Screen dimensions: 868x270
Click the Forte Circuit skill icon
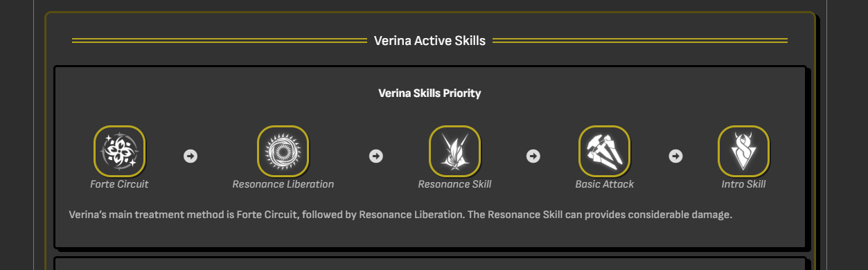(119, 151)
